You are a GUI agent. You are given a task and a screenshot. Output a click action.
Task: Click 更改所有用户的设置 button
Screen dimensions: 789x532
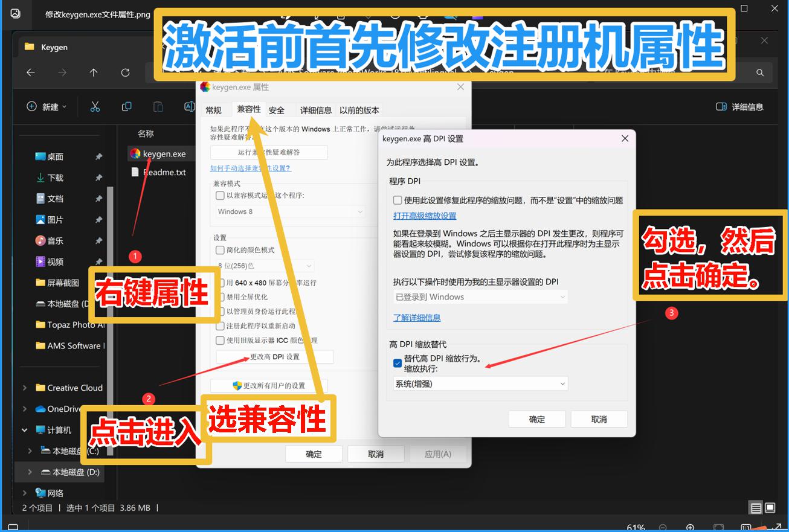[x=269, y=386]
